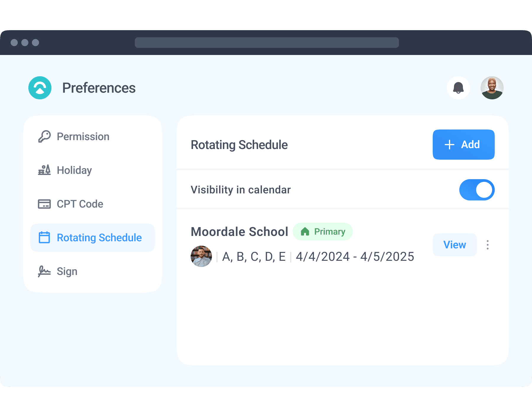The image size is (532, 416).
Task: Expand the three-dot menu on the schedule row
Action: (x=488, y=245)
